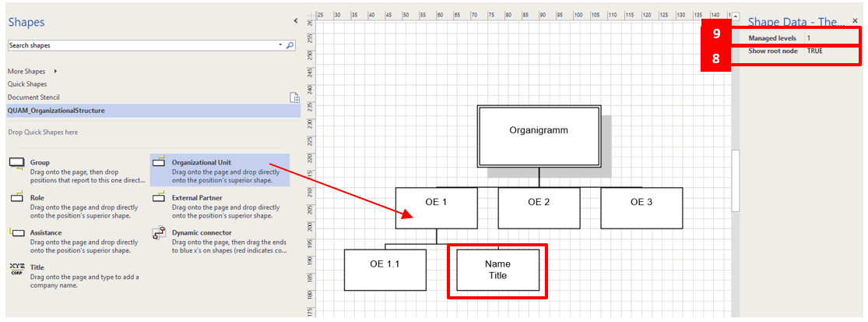
Task: Select the Title XYZ Corp icon
Action: point(16,268)
